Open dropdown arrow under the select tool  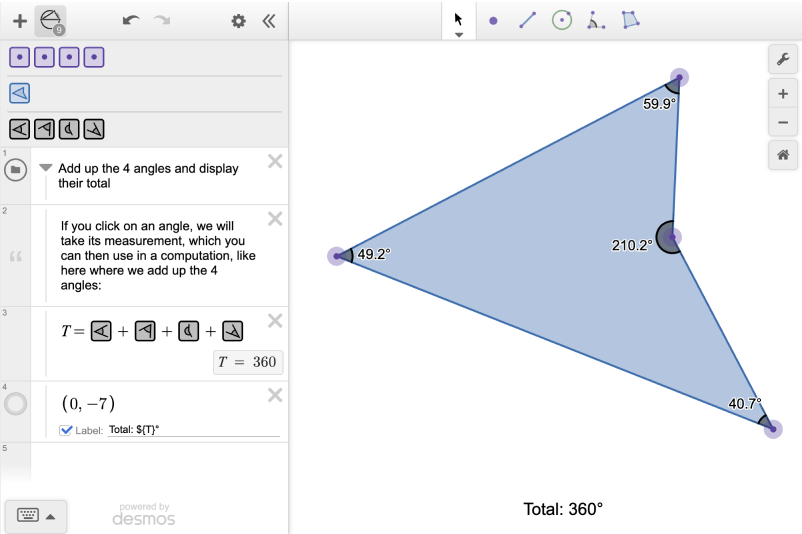click(x=459, y=35)
